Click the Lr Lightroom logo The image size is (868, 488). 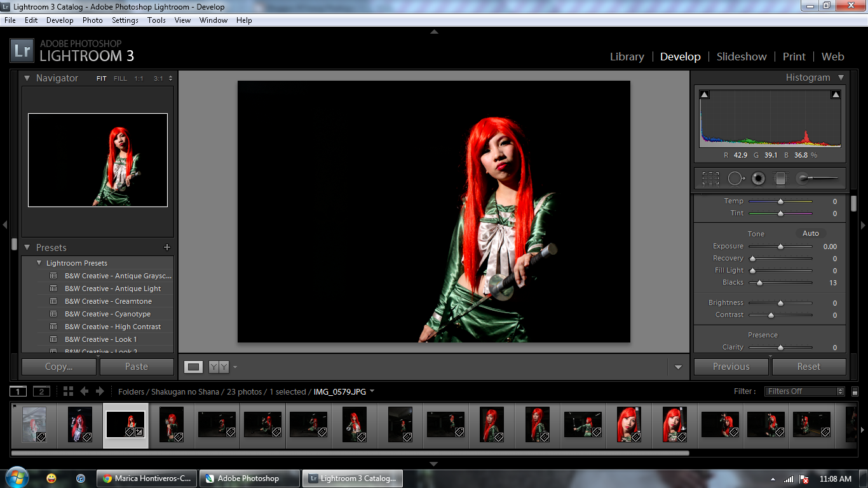22,51
